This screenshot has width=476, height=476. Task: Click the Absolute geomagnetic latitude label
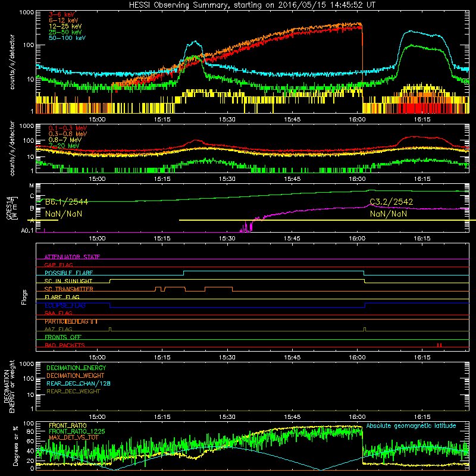411,425
